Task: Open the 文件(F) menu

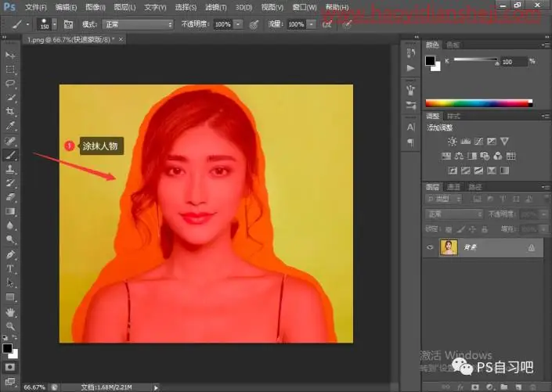Action: [35, 7]
